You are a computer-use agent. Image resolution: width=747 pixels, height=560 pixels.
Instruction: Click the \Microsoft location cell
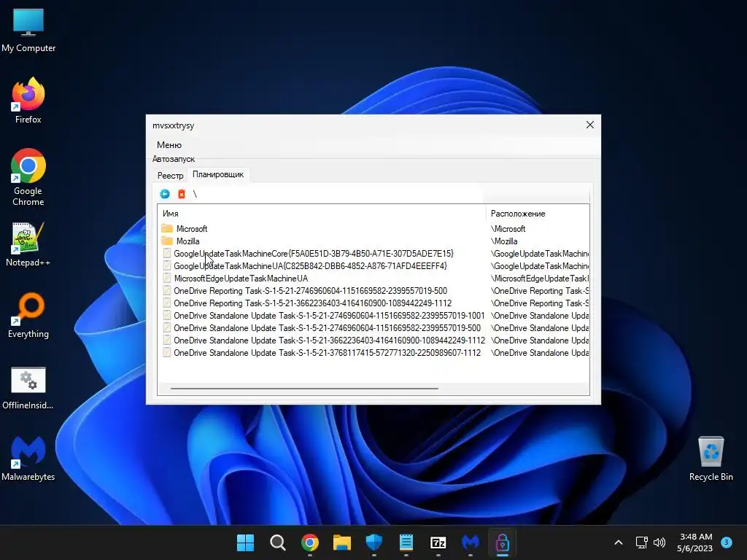508,229
